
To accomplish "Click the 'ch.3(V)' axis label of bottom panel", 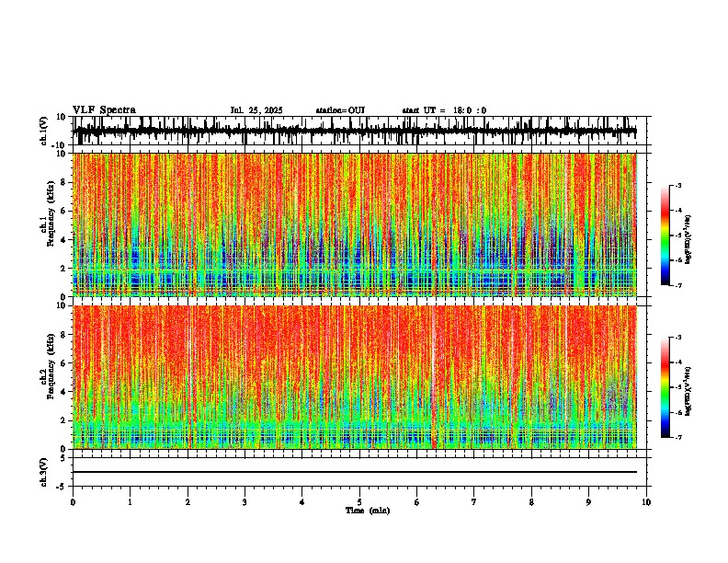I will [x=44, y=472].
